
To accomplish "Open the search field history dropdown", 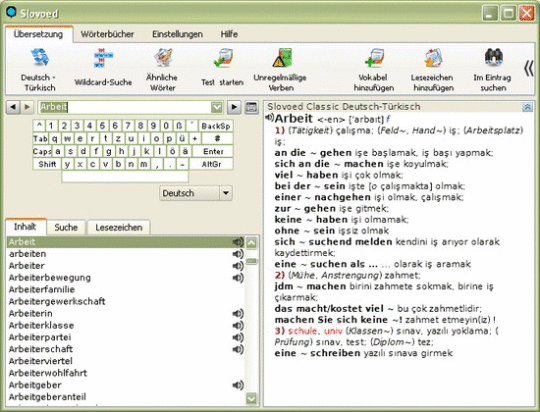I will 217,107.
